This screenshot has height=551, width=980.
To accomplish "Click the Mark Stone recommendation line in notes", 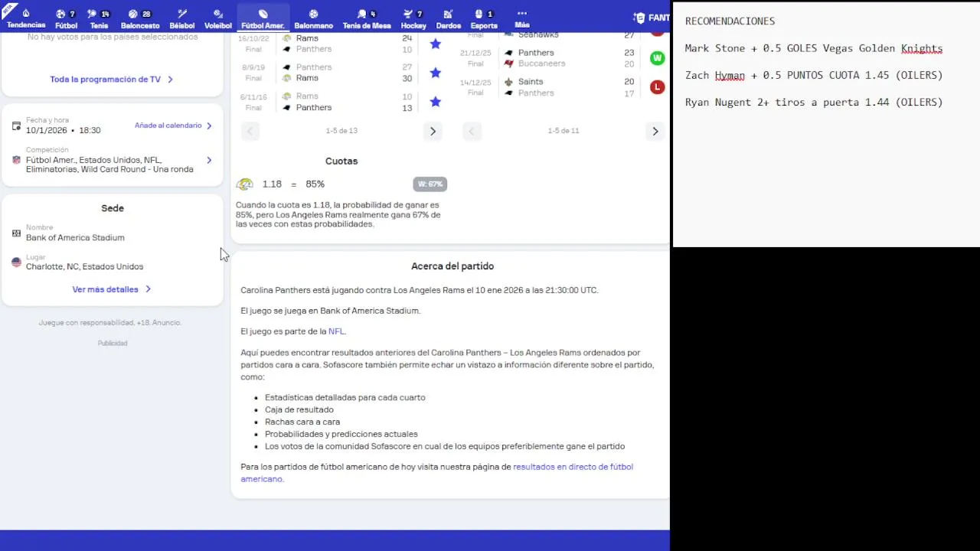I will (814, 48).
